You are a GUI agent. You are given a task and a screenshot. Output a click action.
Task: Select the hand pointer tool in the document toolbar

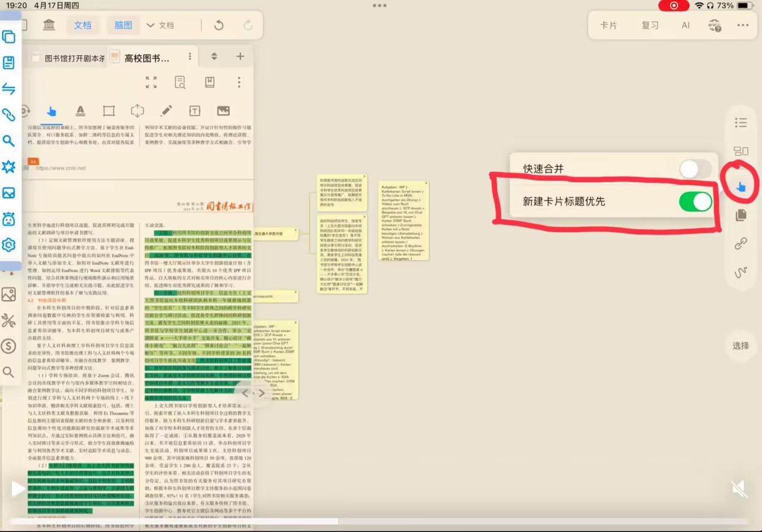tap(51, 111)
